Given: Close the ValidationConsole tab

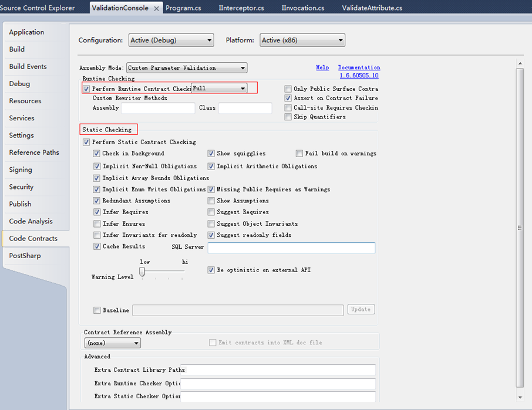Looking at the screenshot, I should tap(157, 9).
